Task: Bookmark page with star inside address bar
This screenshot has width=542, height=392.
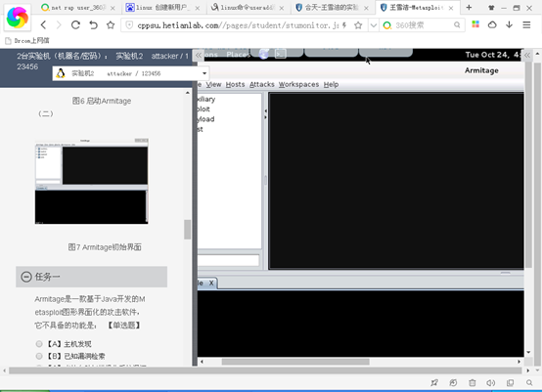Action: coord(358,24)
